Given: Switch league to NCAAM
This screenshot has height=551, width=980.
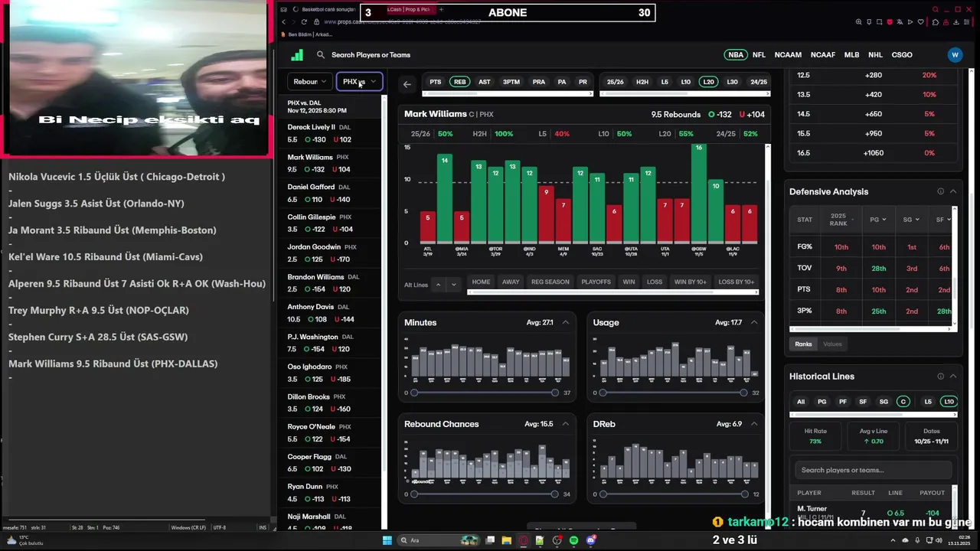Looking at the screenshot, I should pos(788,55).
